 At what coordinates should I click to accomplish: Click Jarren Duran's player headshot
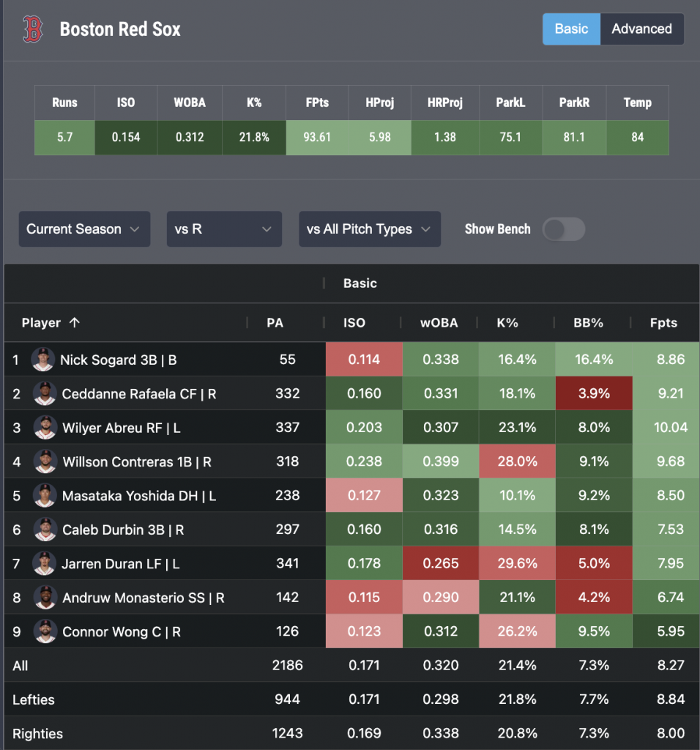point(44,563)
